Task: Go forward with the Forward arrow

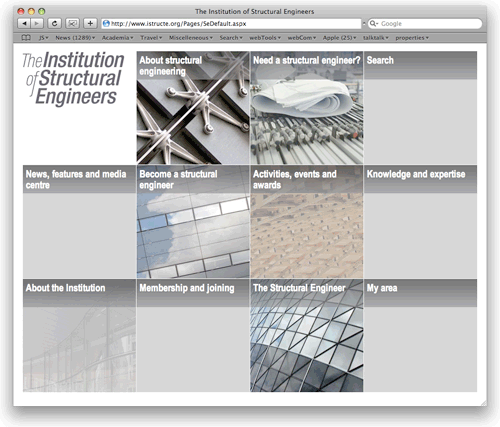Action: click(x=37, y=24)
